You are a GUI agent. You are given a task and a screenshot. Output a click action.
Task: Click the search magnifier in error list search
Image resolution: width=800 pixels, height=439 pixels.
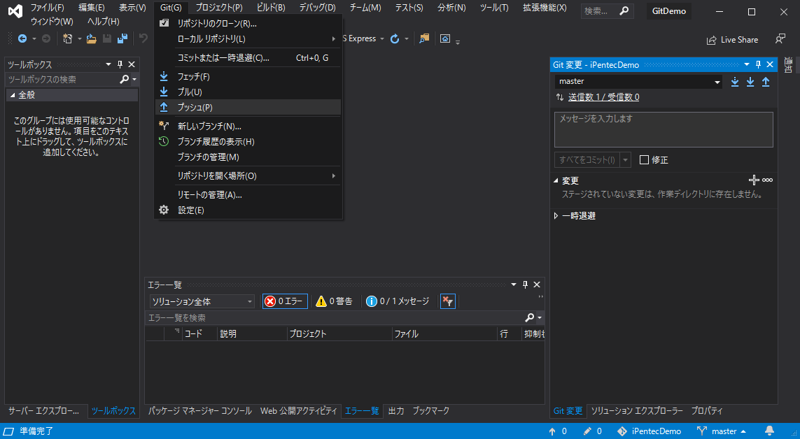coord(530,318)
